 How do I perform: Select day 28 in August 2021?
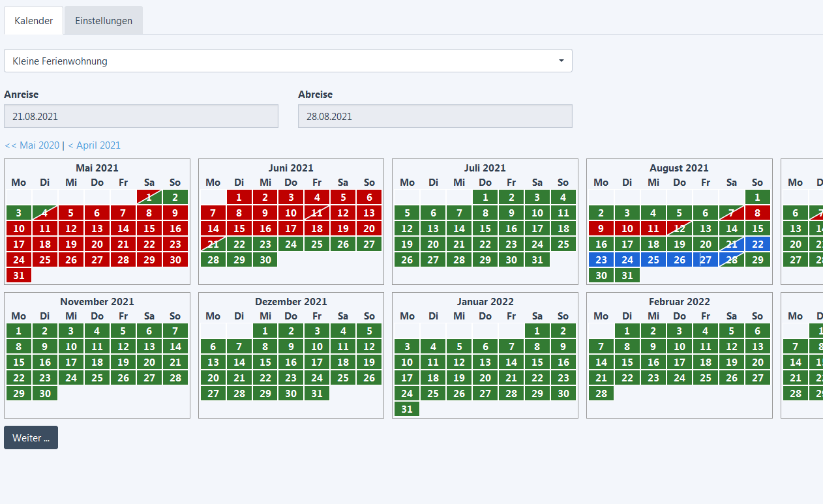click(x=732, y=259)
